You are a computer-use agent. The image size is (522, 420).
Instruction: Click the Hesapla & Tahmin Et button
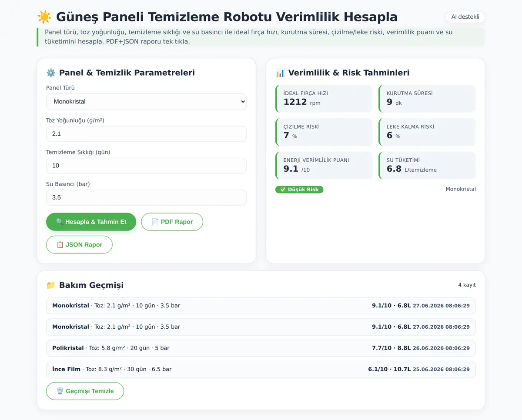pos(91,222)
